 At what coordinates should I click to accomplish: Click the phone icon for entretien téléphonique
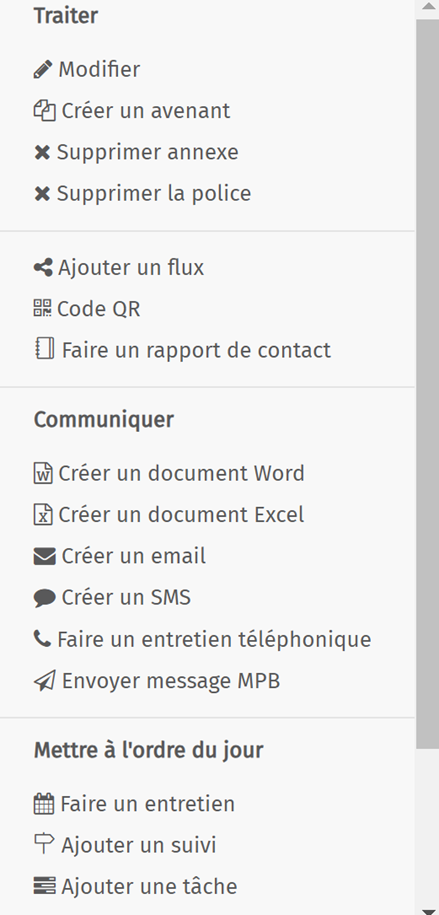[x=42, y=639]
